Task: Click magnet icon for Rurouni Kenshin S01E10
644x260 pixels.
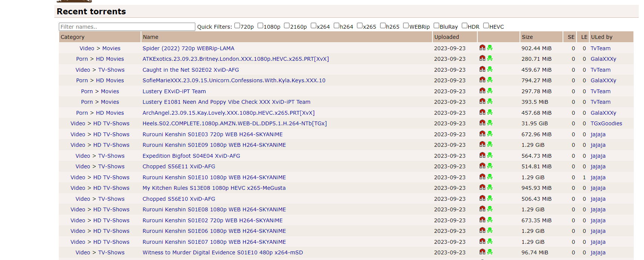Action: point(482,177)
